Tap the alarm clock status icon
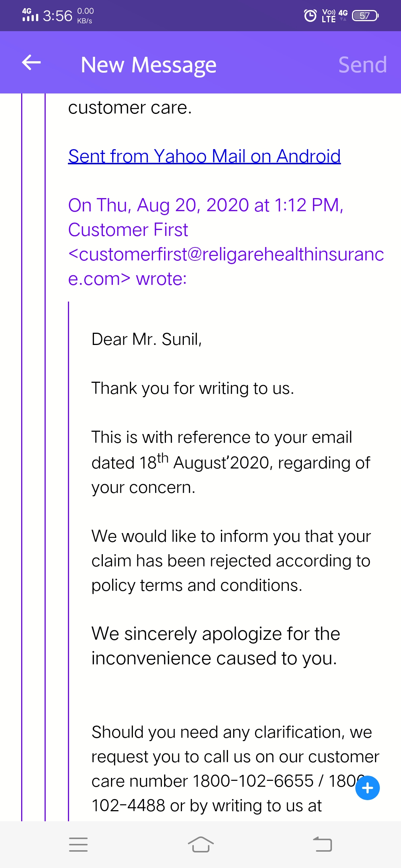 (310, 16)
